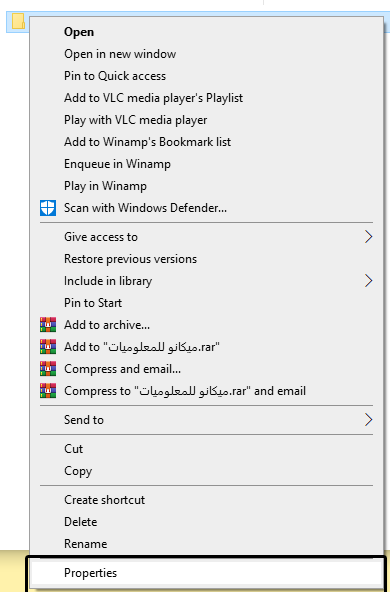Screen dimensions: 390x592
Task: Select Enqueue in Winamp
Action: (x=207, y=164)
